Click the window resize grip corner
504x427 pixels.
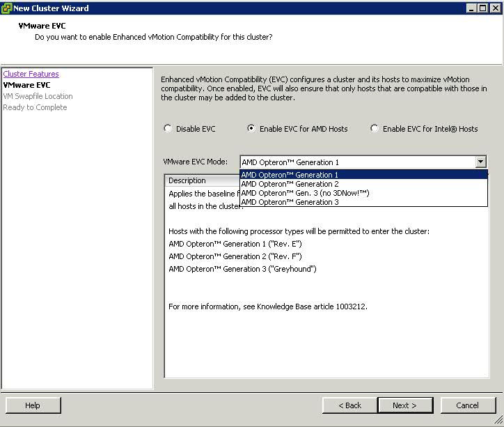(x=499, y=419)
